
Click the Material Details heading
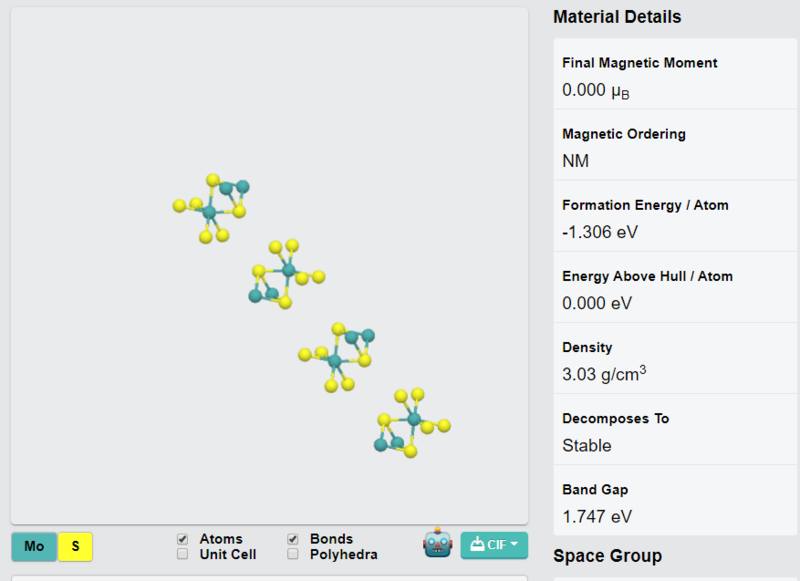(617, 17)
